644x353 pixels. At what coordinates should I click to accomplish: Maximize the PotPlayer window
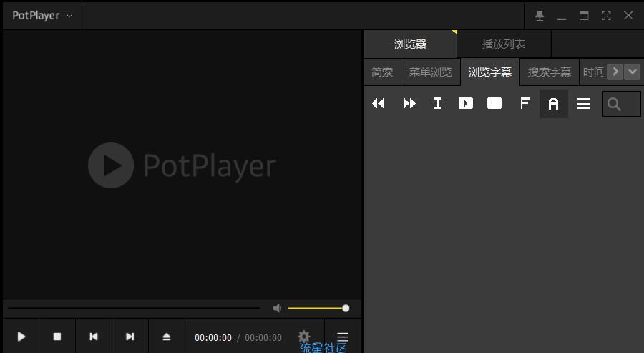(584, 16)
